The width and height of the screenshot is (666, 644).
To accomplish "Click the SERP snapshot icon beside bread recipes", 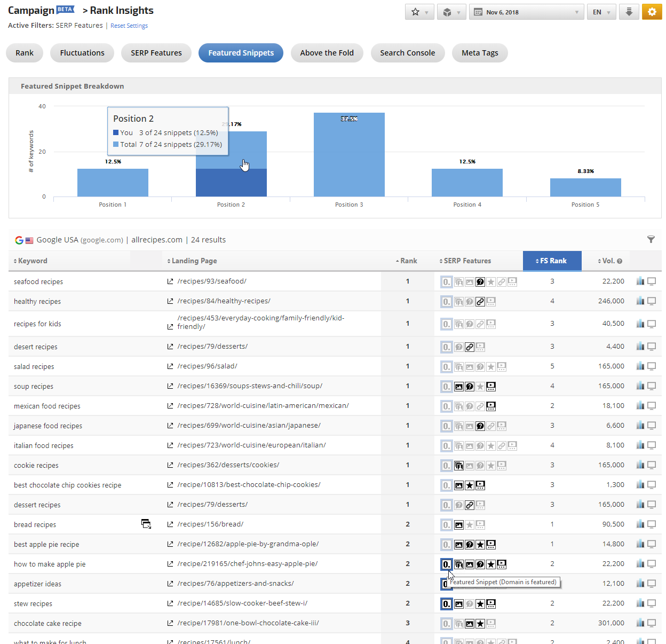I will (x=146, y=524).
